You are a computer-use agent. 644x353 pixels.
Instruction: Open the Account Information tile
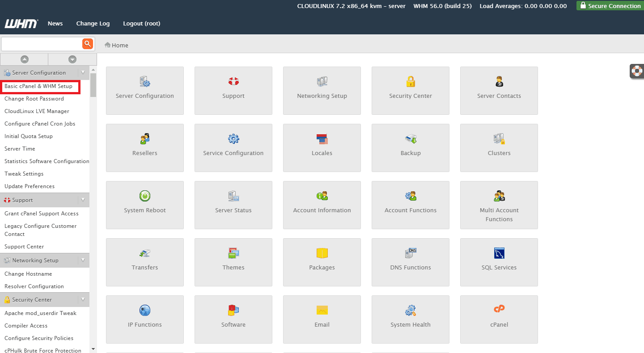(x=322, y=205)
